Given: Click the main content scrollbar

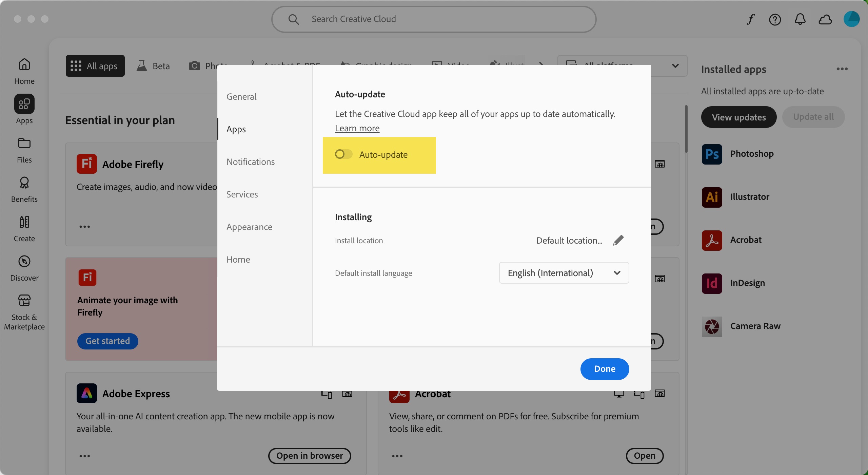Looking at the screenshot, I should tap(686, 129).
